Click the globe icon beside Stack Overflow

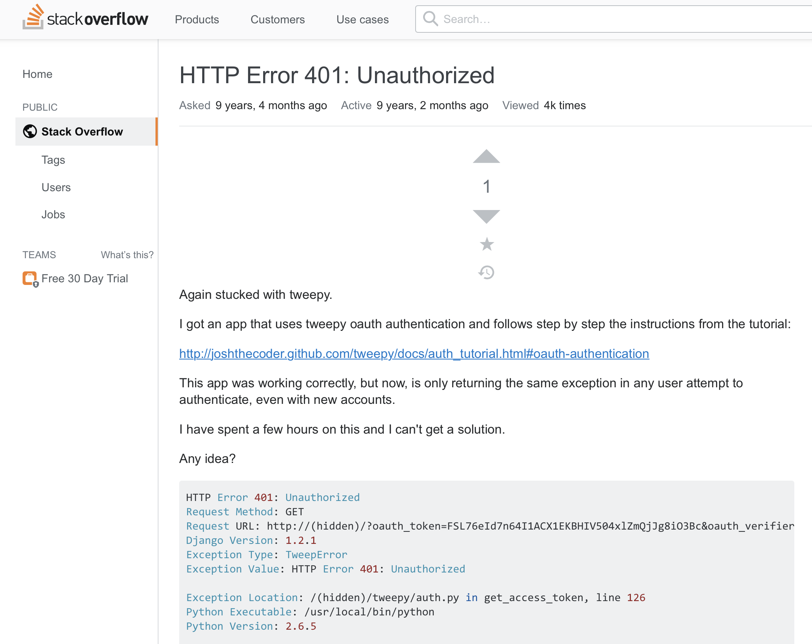30,131
